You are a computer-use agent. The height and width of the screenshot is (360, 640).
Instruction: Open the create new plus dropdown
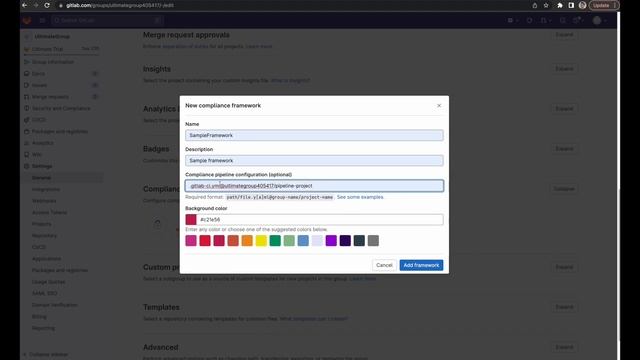click(513, 20)
